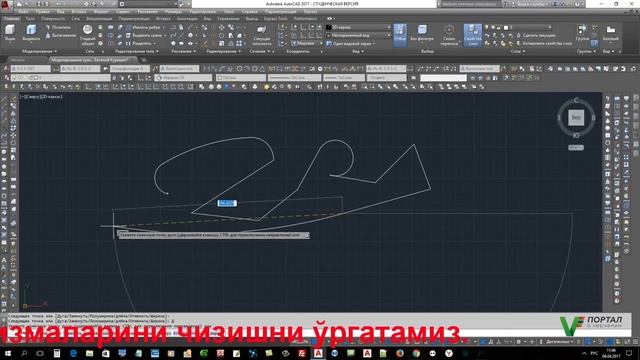The image size is (640, 360).
Task: Expand the Редактирование panel
Action: click(224, 51)
